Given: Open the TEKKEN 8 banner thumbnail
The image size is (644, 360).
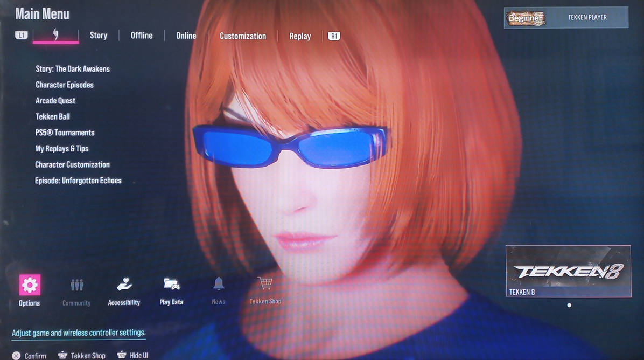Looking at the screenshot, I should pyautogui.click(x=569, y=271).
